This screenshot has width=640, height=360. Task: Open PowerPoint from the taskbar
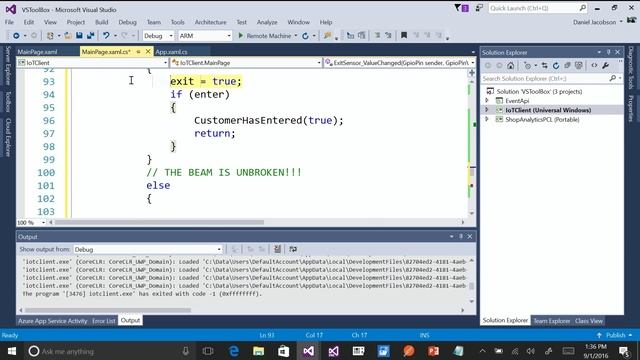click(x=433, y=351)
